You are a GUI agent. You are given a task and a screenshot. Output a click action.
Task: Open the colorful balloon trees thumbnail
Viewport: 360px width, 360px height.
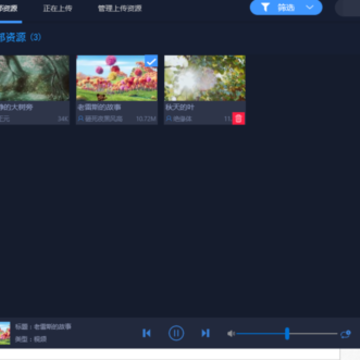pyautogui.click(x=117, y=78)
